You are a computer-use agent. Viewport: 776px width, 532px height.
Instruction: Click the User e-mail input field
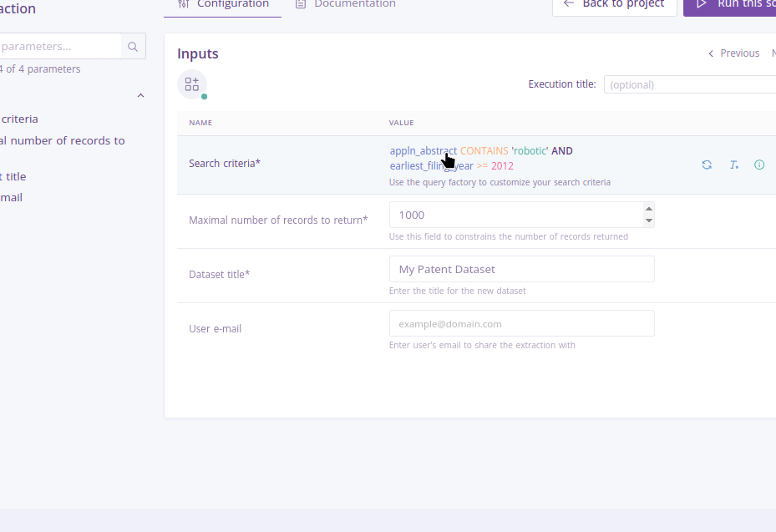tap(521, 323)
